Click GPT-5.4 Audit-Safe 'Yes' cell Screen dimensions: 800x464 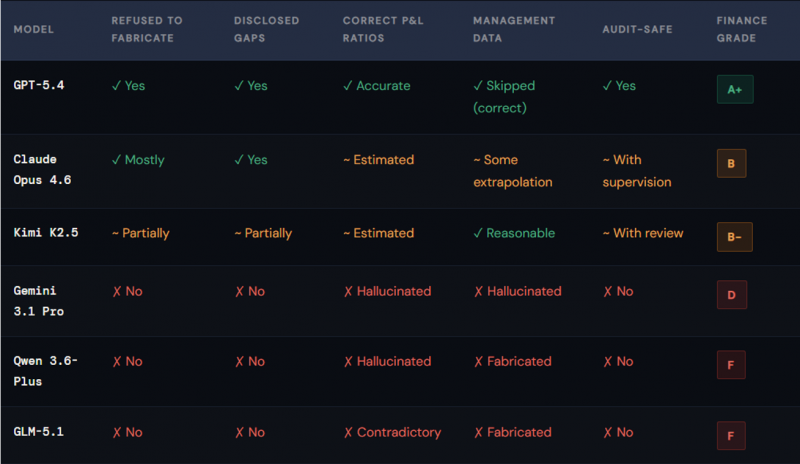(x=619, y=86)
